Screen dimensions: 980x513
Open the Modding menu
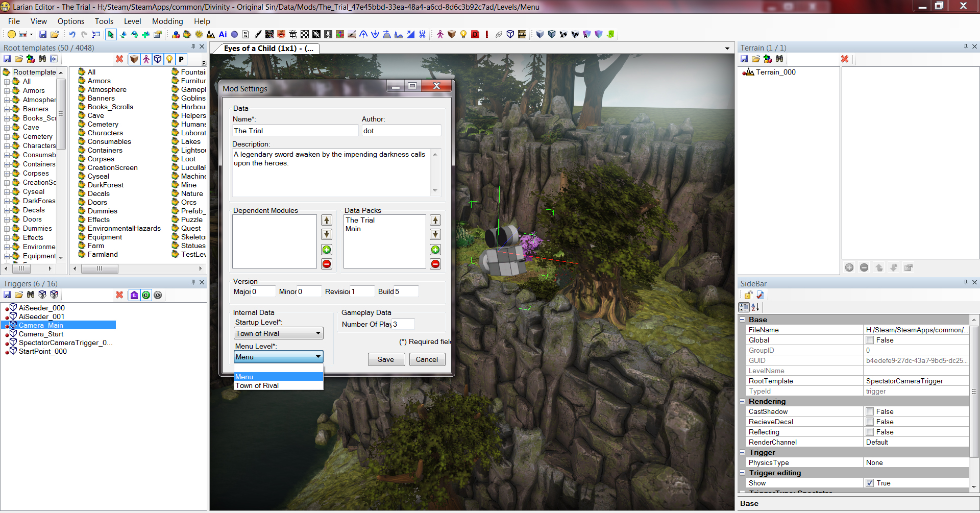(x=167, y=21)
